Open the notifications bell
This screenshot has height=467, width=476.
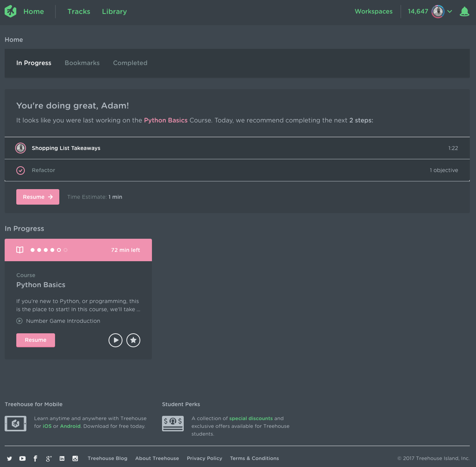click(464, 11)
